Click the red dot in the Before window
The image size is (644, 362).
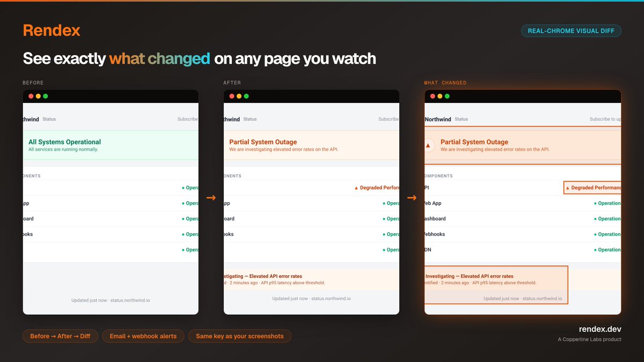(x=31, y=96)
